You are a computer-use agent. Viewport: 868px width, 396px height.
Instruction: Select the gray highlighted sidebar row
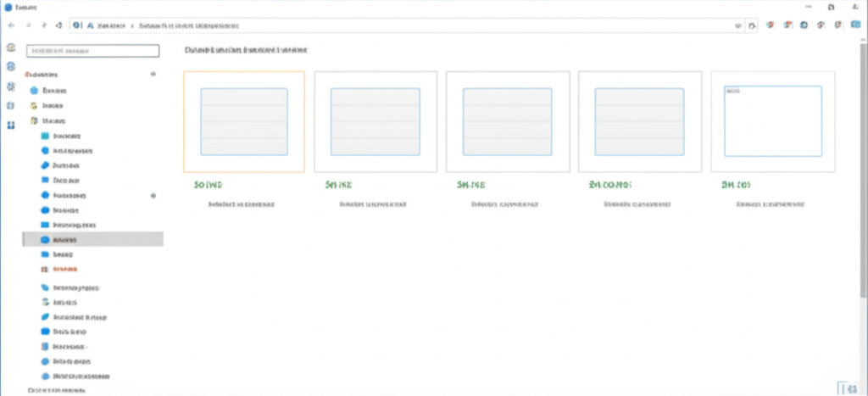(92, 239)
